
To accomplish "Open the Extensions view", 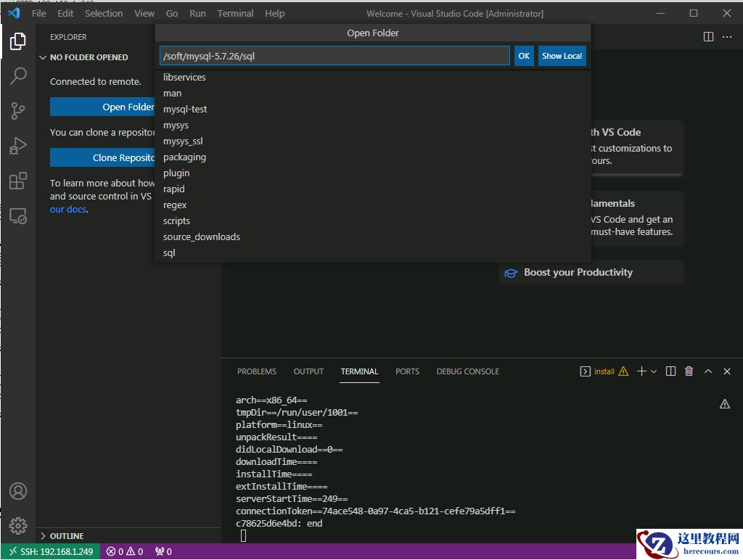I will 18,181.
